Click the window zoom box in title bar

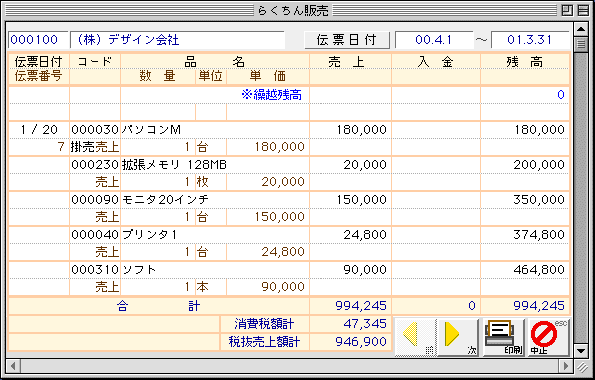click(567, 10)
